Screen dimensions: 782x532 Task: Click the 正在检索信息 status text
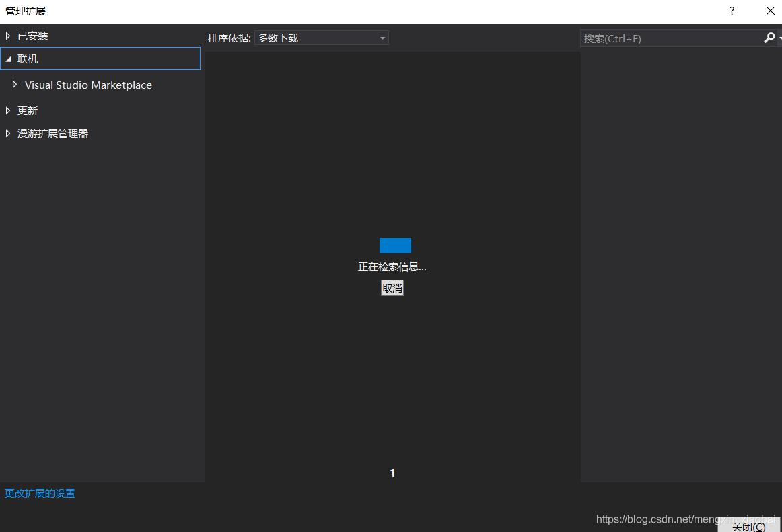(x=392, y=266)
